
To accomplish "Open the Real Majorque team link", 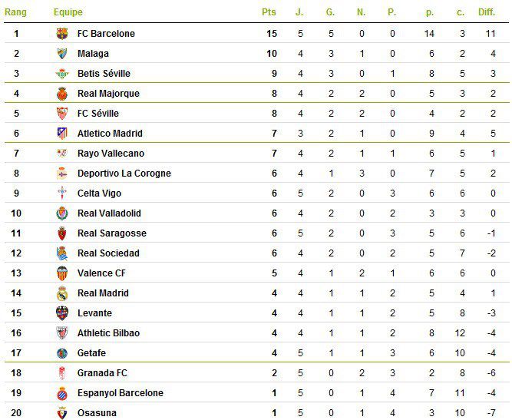I will point(108,94).
